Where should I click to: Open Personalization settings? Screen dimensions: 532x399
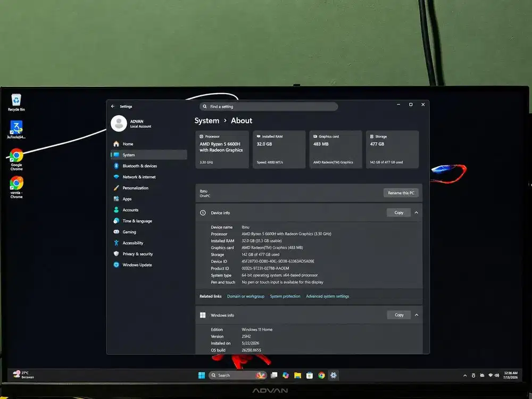(148, 188)
